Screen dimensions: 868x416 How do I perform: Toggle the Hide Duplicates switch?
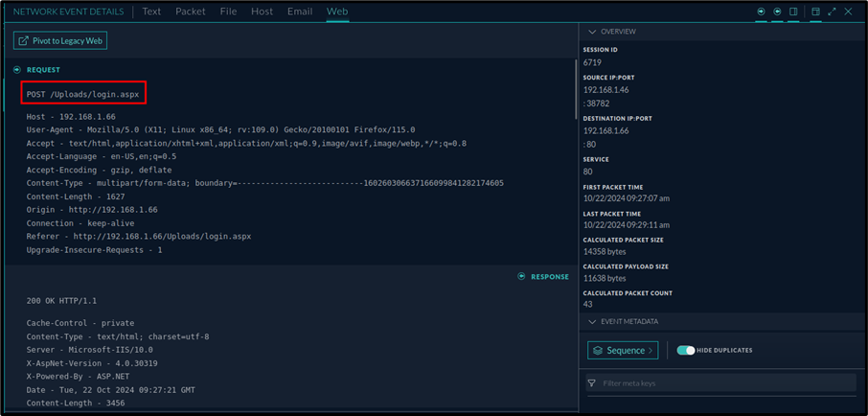pyautogui.click(x=685, y=351)
